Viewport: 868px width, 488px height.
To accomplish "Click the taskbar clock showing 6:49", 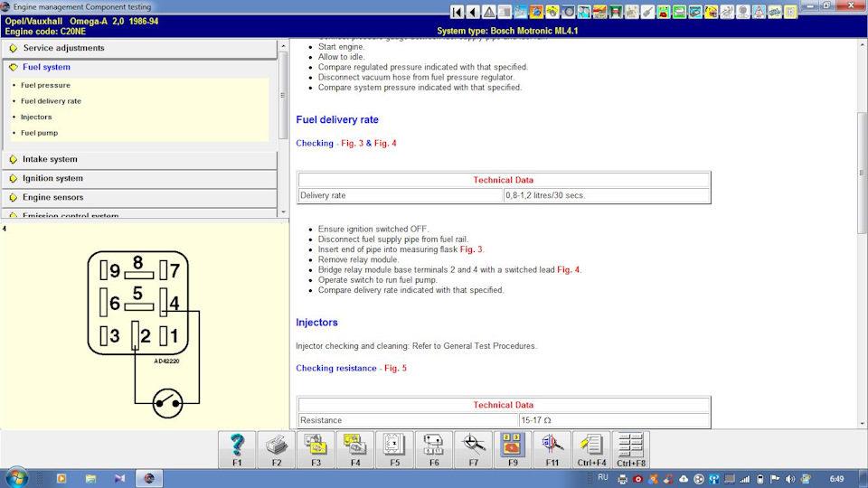I will (836, 479).
